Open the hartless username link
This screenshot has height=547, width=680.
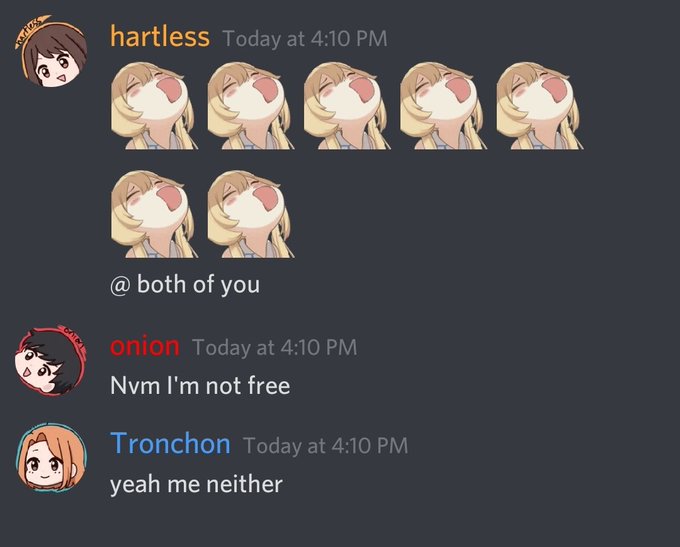point(160,36)
